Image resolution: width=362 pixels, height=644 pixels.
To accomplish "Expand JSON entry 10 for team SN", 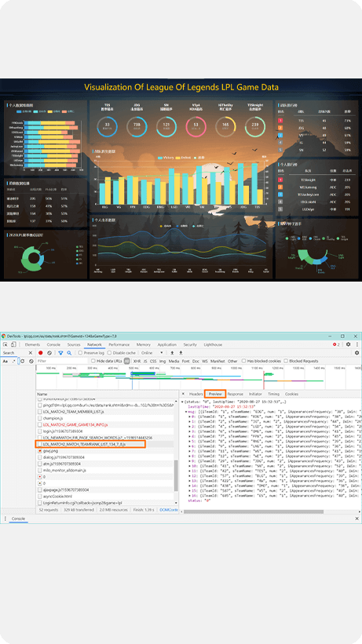I will pos(190,466).
